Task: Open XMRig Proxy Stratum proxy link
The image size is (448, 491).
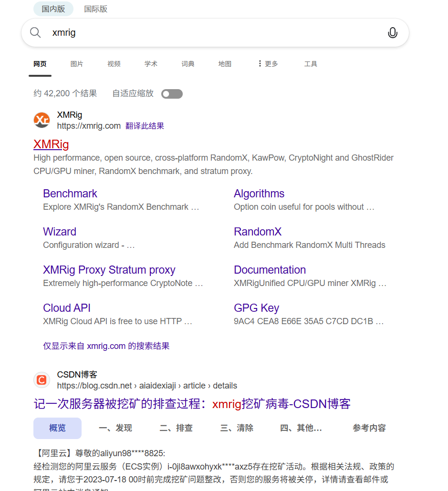Action: pyautogui.click(x=109, y=270)
